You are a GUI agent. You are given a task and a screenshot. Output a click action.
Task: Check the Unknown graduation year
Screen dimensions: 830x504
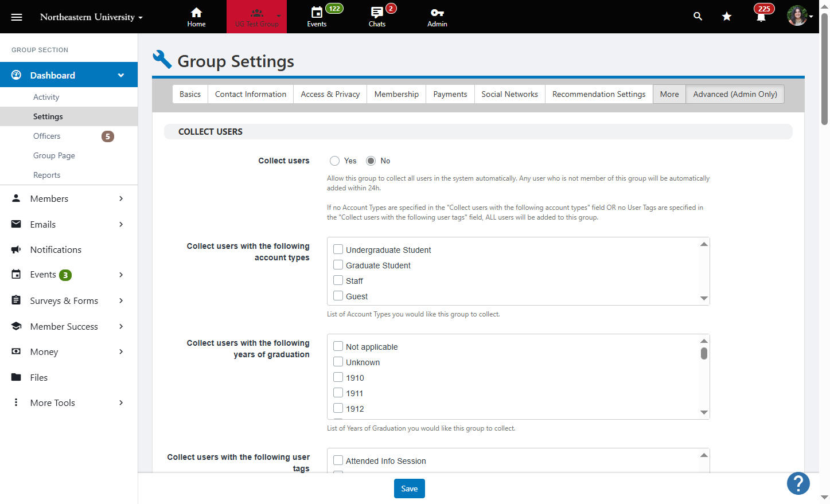pos(338,362)
